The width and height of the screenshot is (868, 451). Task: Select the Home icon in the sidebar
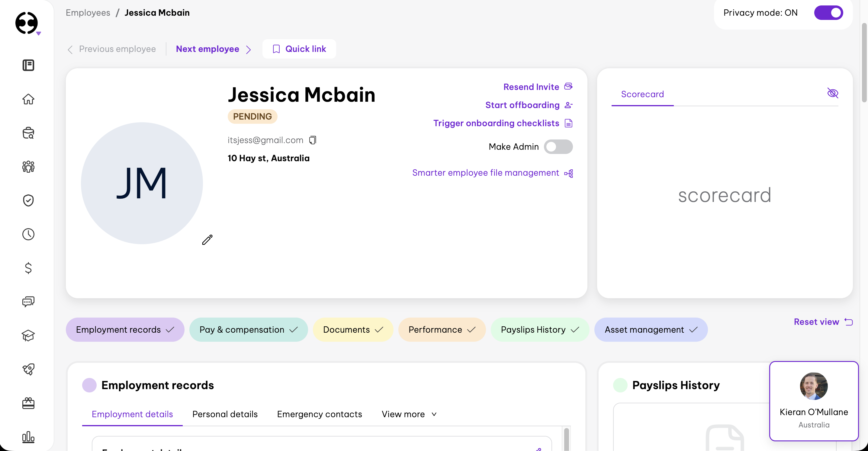(x=28, y=99)
